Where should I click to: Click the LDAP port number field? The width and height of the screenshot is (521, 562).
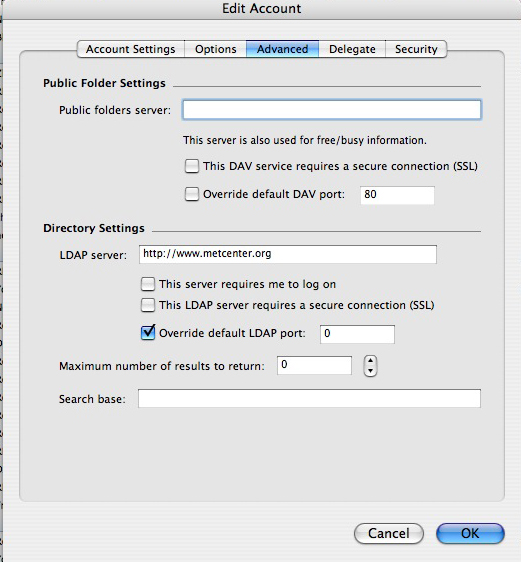pos(357,334)
